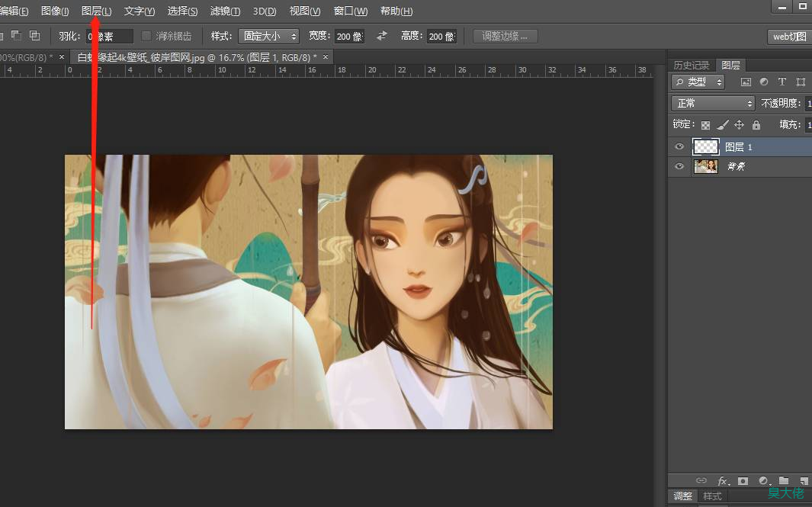The width and height of the screenshot is (812, 507).
Task: Click the 羽化 feather input field
Action: [x=109, y=37]
